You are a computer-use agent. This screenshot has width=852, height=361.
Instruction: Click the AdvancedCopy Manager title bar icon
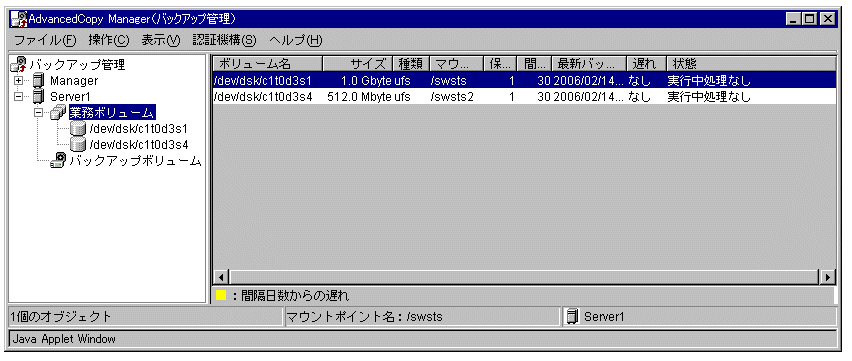[x=19, y=19]
